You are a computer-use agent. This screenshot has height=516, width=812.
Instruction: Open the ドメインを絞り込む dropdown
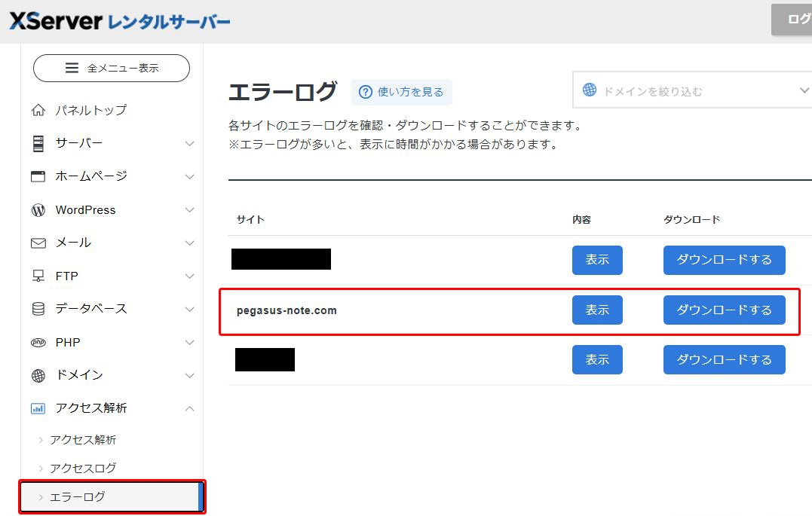pos(692,90)
